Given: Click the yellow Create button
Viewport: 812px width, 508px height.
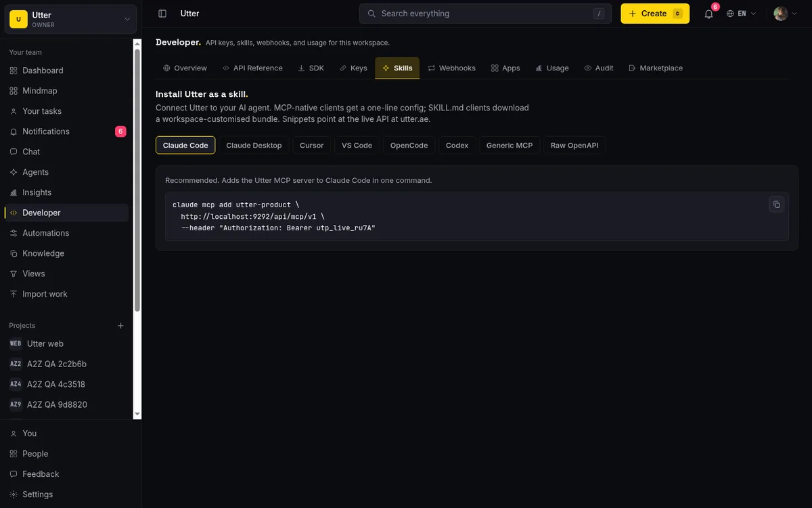Looking at the screenshot, I should coord(655,14).
